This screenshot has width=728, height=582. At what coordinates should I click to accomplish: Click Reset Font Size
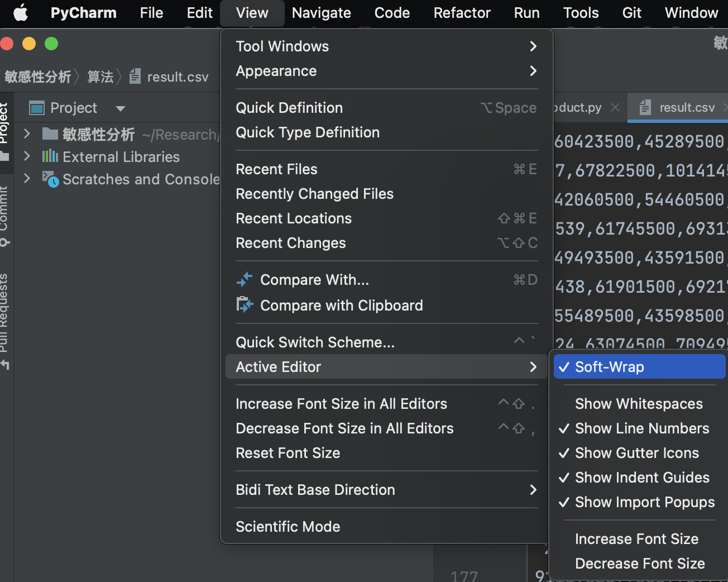pyautogui.click(x=288, y=453)
